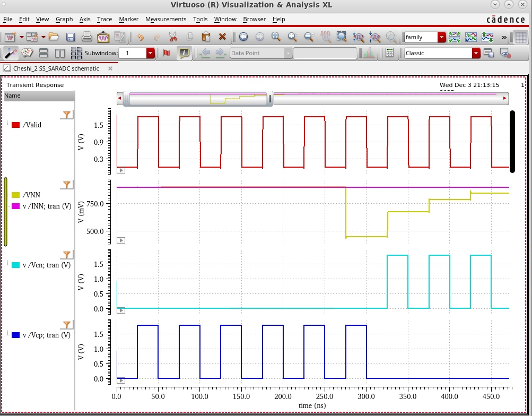Click the black vertical strip scrollbar
The height and width of the screenshot is (416, 532).
pyautogui.click(x=512, y=142)
